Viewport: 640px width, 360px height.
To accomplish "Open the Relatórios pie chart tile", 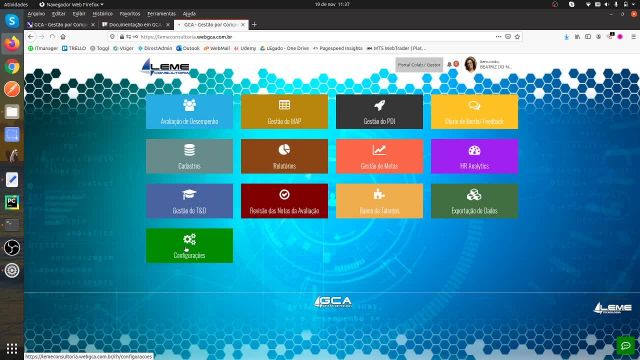I will [x=284, y=156].
